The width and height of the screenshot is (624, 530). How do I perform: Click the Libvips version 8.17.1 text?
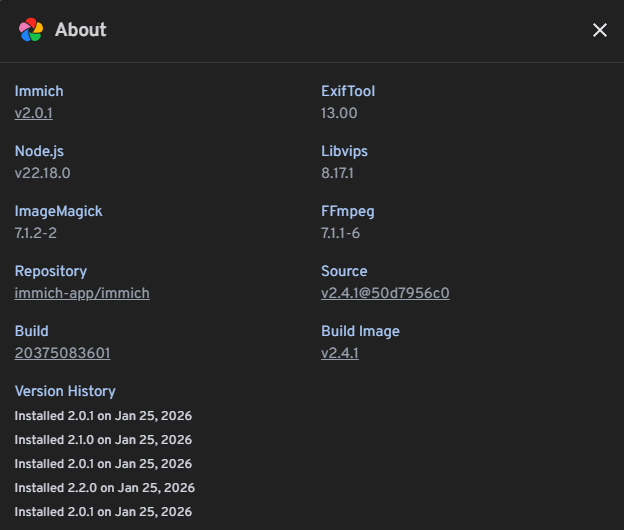tap(338, 173)
